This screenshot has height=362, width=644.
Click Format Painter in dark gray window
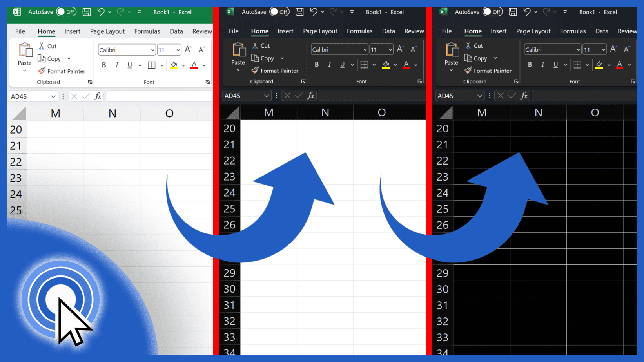275,71
